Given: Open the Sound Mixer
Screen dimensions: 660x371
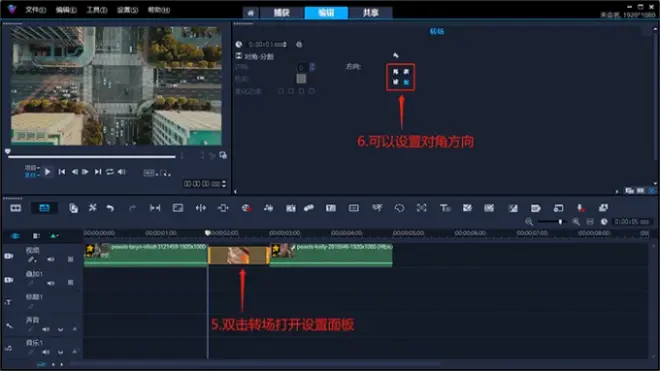Looking at the screenshot, I should point(268,208).
